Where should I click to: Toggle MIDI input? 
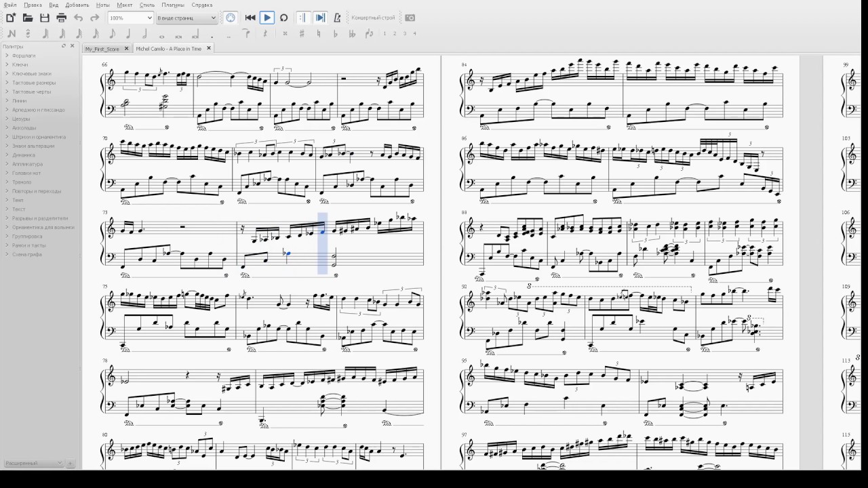point(231,18)
